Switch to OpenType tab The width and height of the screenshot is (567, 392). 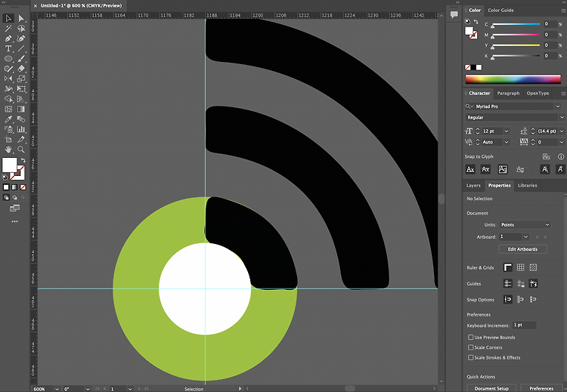538,93
